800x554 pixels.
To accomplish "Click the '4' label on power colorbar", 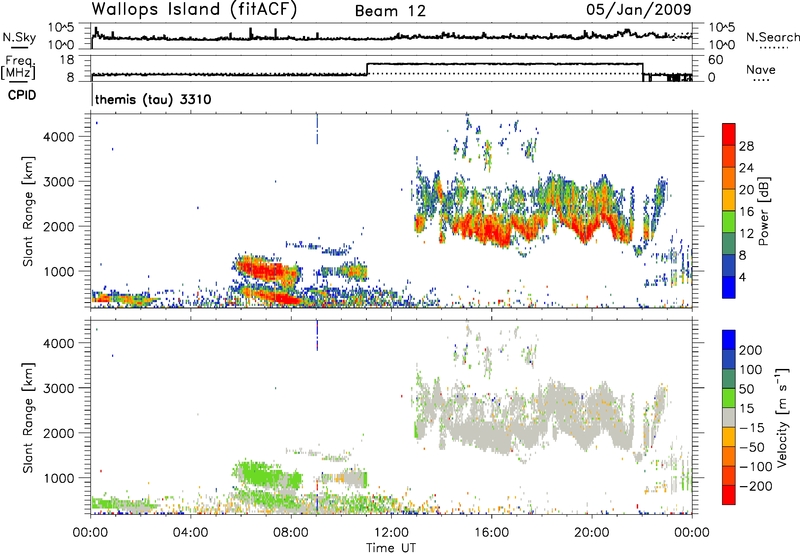I will (x=743, y=277).
